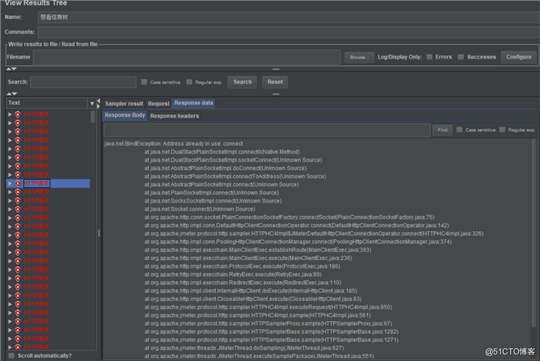540x361 pixels.
Task: Enable Scroll automatically checkbox
Action: (11, 355)
